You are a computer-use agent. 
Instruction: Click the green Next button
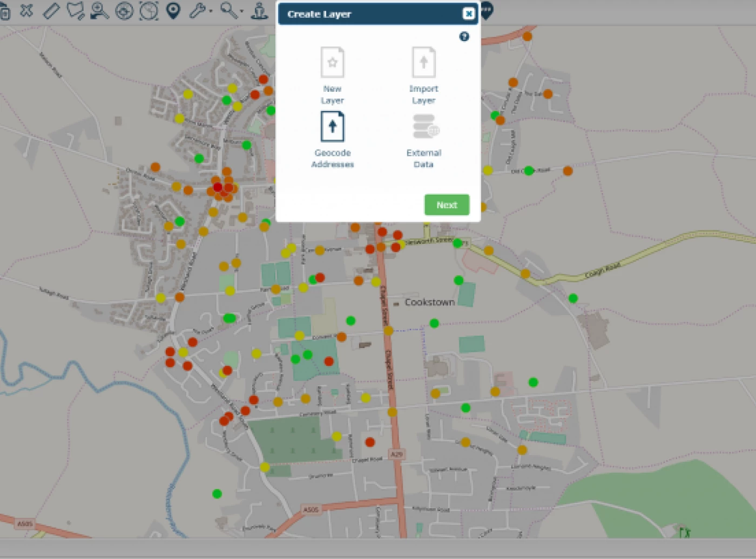[447, 205]
